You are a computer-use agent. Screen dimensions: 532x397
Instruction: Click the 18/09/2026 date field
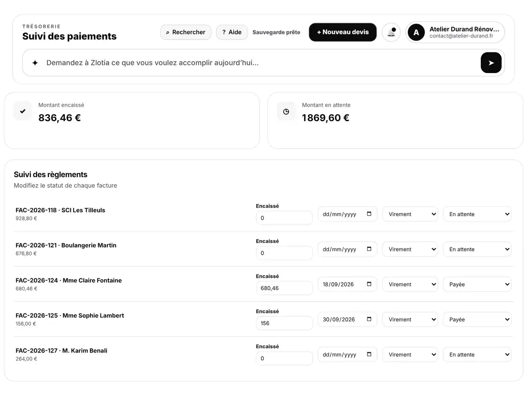347,284
